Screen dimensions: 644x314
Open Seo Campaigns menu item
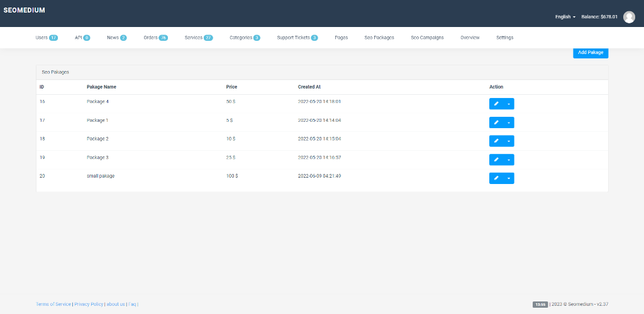[427, 38]
